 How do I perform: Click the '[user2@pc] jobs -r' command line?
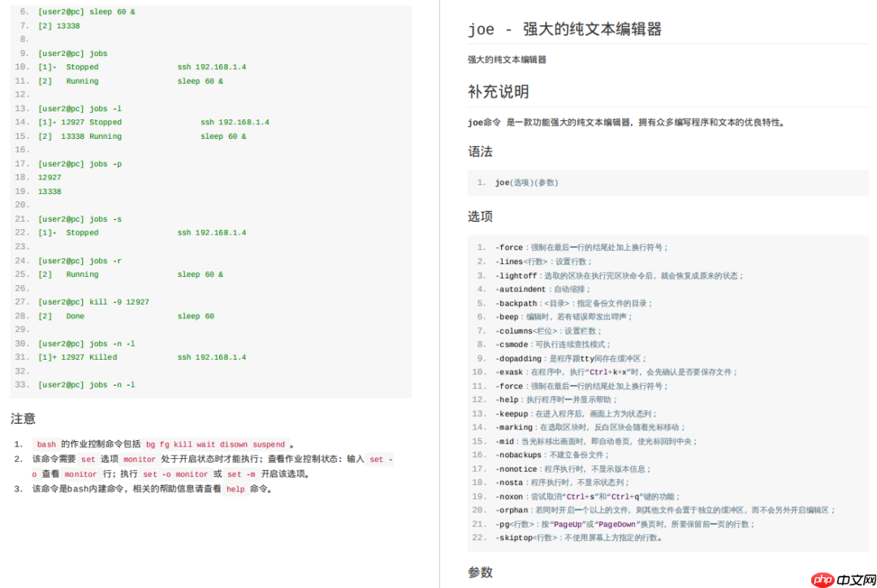[80, 261]
